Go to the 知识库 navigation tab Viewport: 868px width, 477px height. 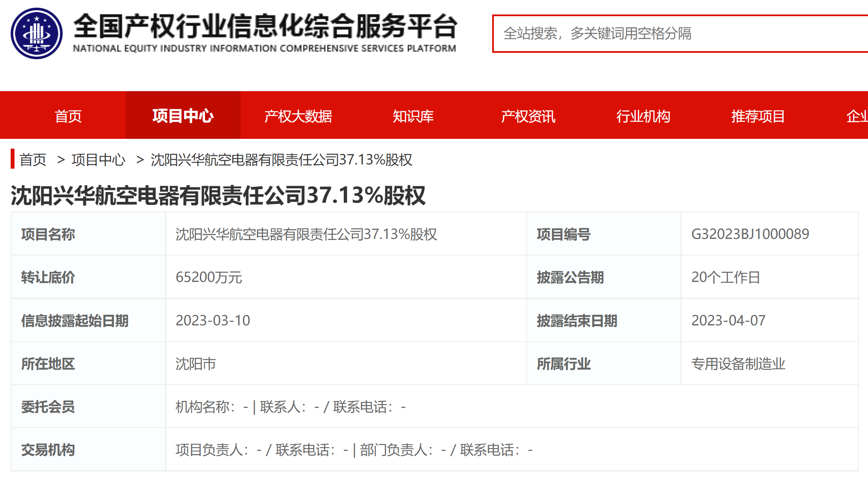pos(413,116)
